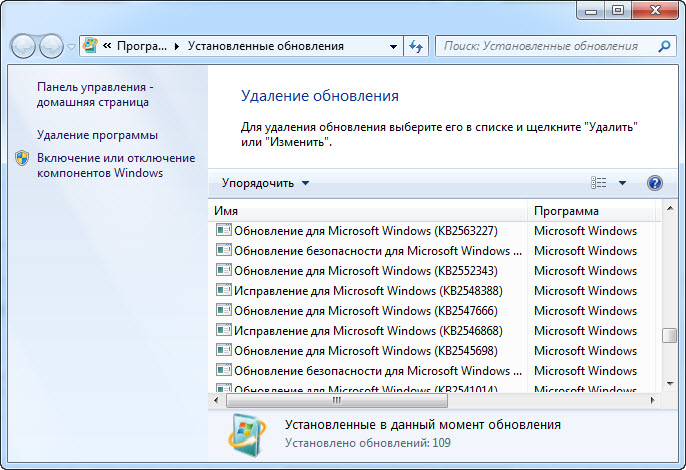This screenshot has height=470, width=686.
Task: Open Панель управления - домашняя страница link
Action: (x=93, y=94)
